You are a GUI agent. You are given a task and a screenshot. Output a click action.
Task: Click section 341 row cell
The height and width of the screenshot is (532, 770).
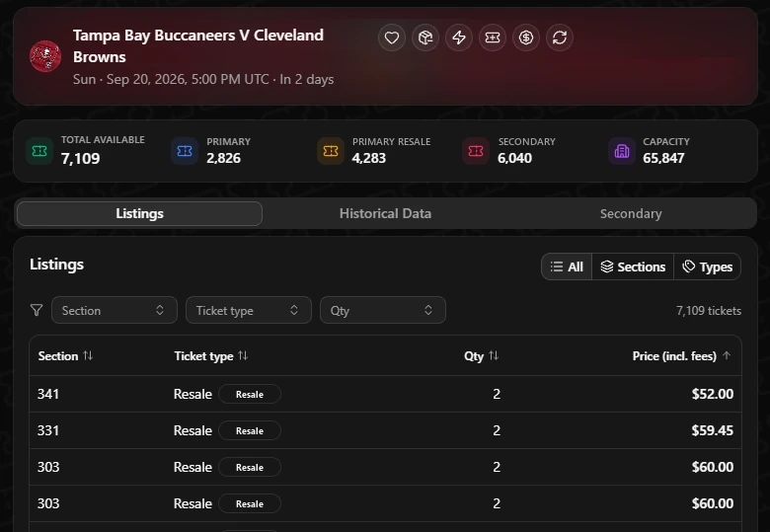[x=48, y=394]
